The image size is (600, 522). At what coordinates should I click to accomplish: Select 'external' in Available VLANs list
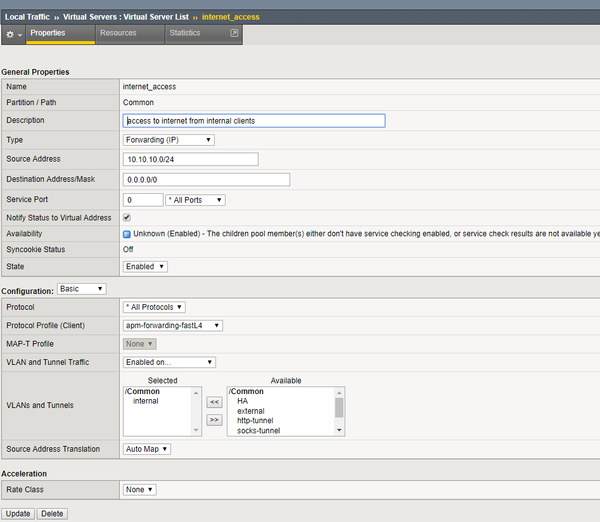click(252, 410)
